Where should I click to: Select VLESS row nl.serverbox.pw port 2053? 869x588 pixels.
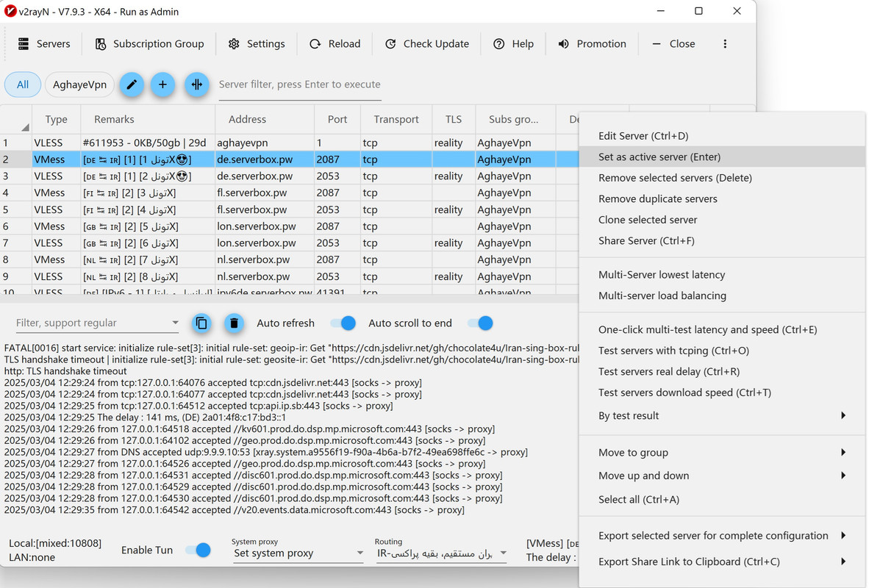(x=289, y=276)
